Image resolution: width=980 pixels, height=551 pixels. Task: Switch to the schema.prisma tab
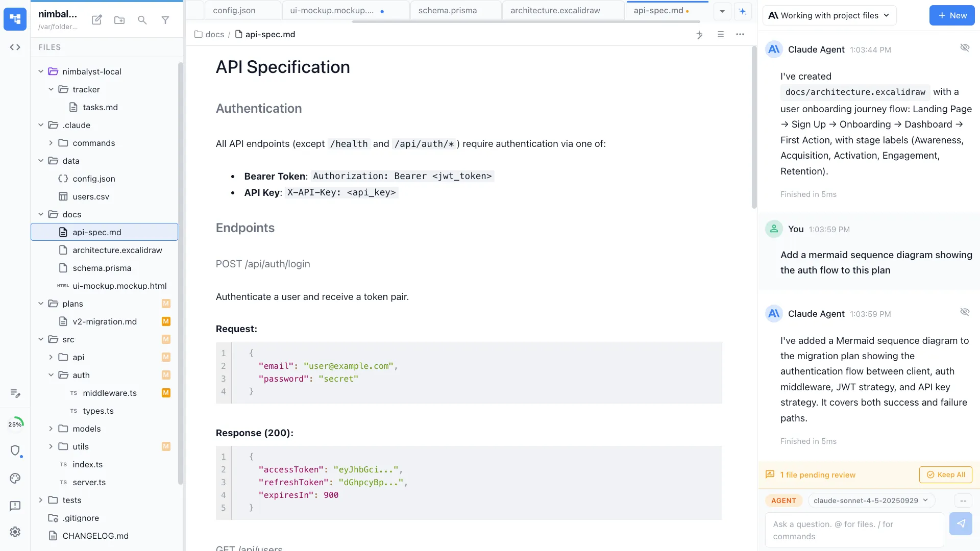[x=447, y=10]
